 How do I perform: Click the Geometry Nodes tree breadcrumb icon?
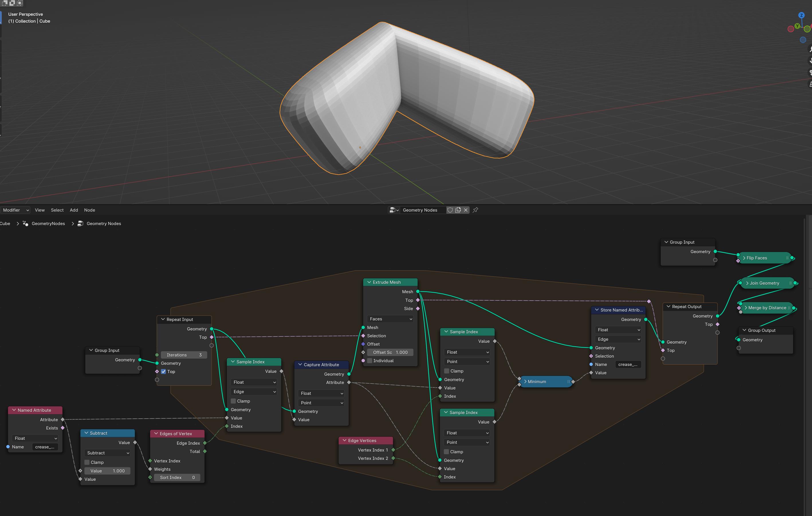(x=80, y=223)
